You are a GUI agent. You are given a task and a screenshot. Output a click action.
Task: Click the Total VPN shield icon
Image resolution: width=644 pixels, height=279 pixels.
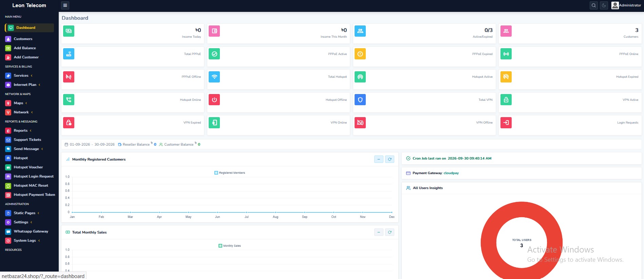(x=360, y=100)
